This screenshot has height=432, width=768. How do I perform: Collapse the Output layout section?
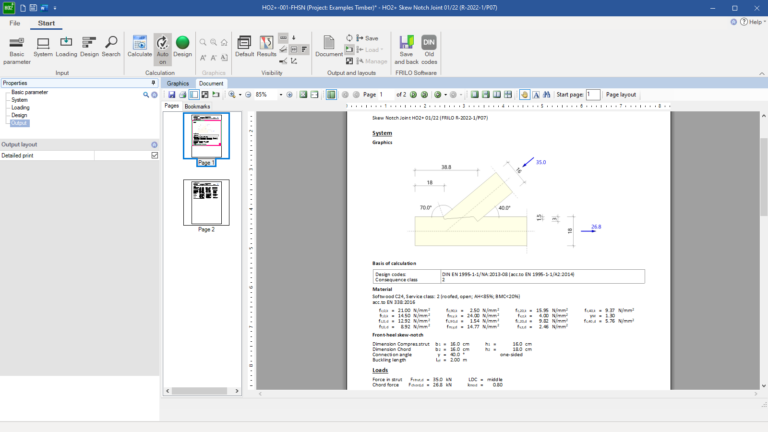tap(154, 145)
